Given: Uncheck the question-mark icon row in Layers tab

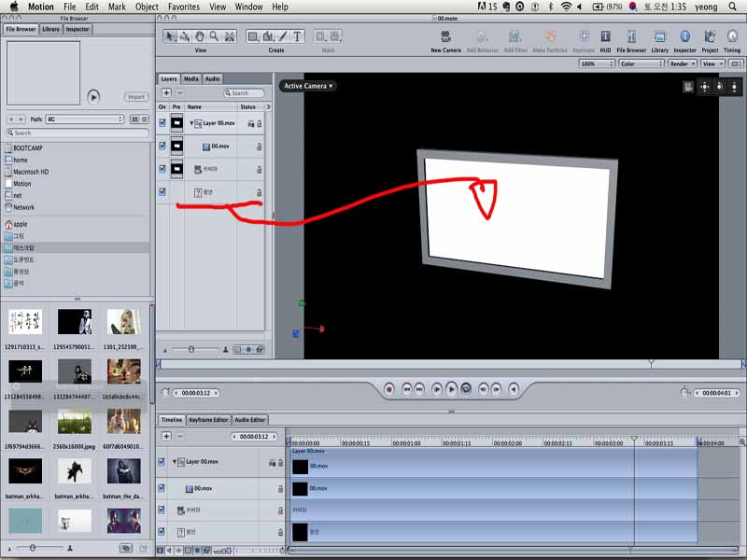Looking at the screenshot, I should [x=162, y=192].
